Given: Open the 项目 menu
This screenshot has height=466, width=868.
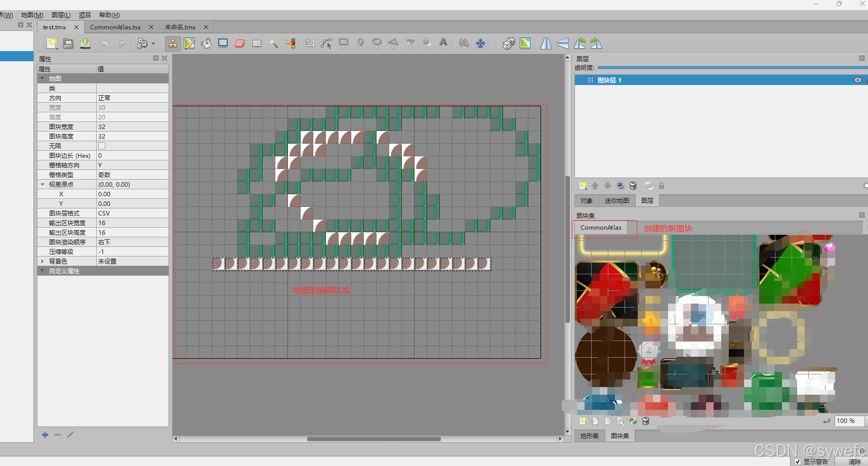Looking at the screenshot, I should (85, 15).
